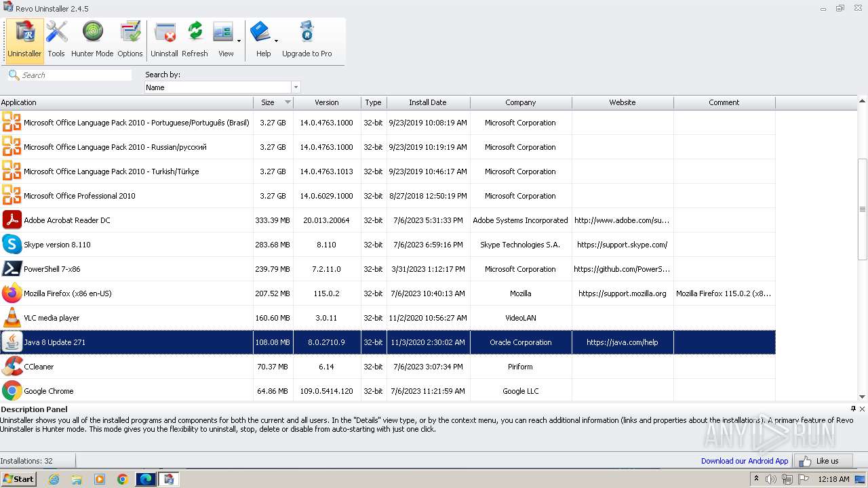Select the 'VLC media player' name
This screenshot has height=488, width=868.
[x=52, y=318]
